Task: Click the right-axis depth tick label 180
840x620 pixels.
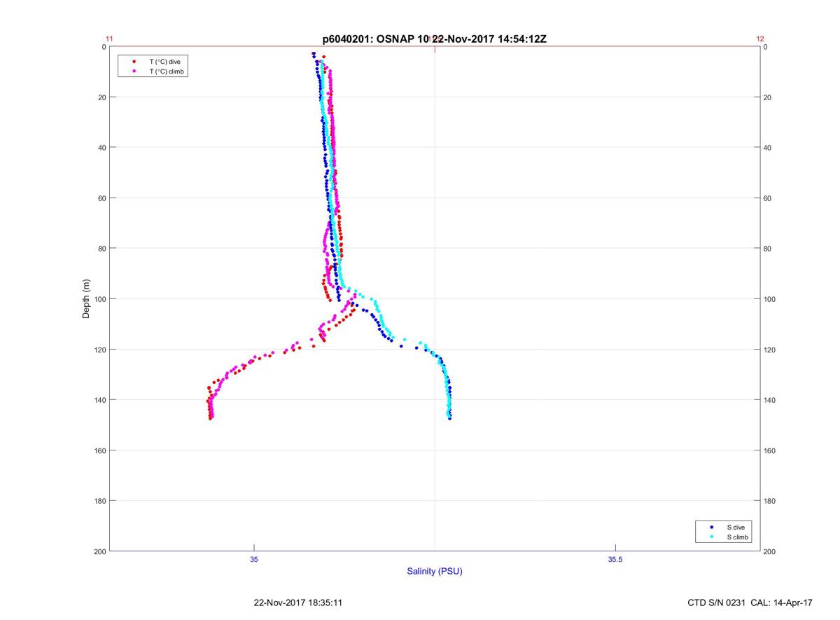Action: coord(769,501)
